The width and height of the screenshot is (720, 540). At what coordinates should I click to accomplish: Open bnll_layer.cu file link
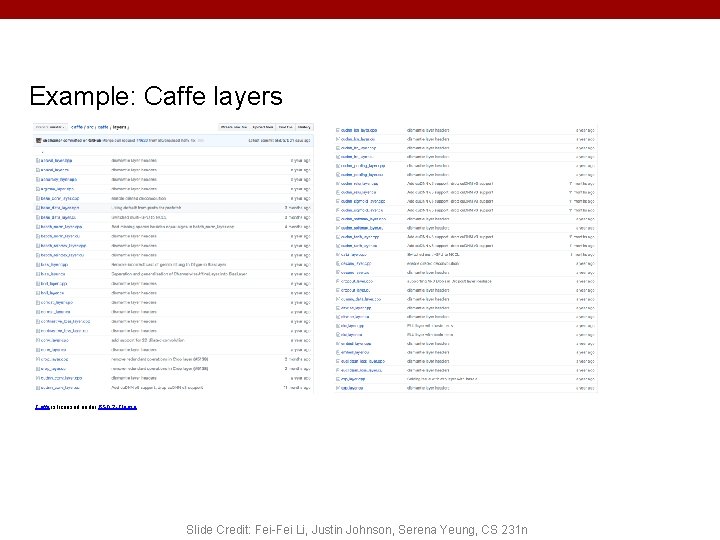tap(53, 293)
